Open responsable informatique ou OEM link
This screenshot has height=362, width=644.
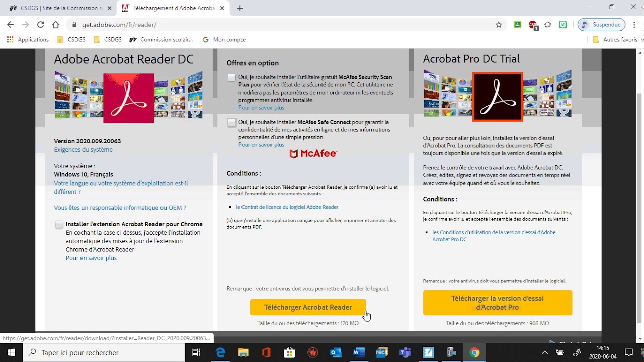click(x=120, y=208)
